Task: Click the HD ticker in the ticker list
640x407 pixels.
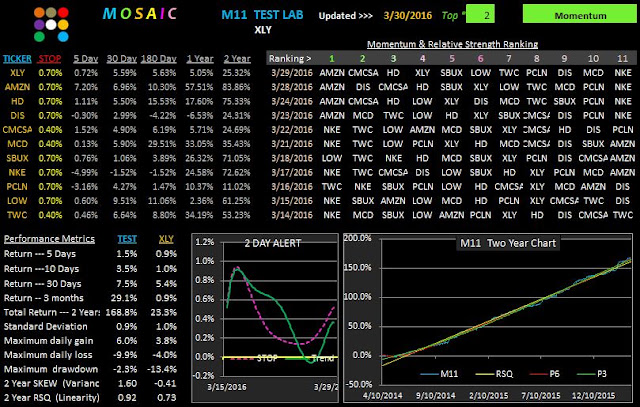Action: (x=17, y=101)
